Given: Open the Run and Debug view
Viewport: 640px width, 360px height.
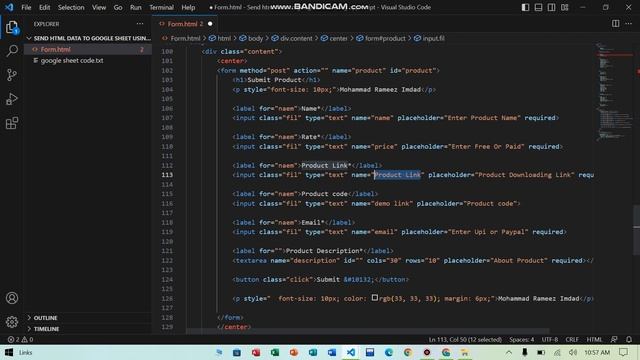Looking at the screenshot, I should pos(12,99).
